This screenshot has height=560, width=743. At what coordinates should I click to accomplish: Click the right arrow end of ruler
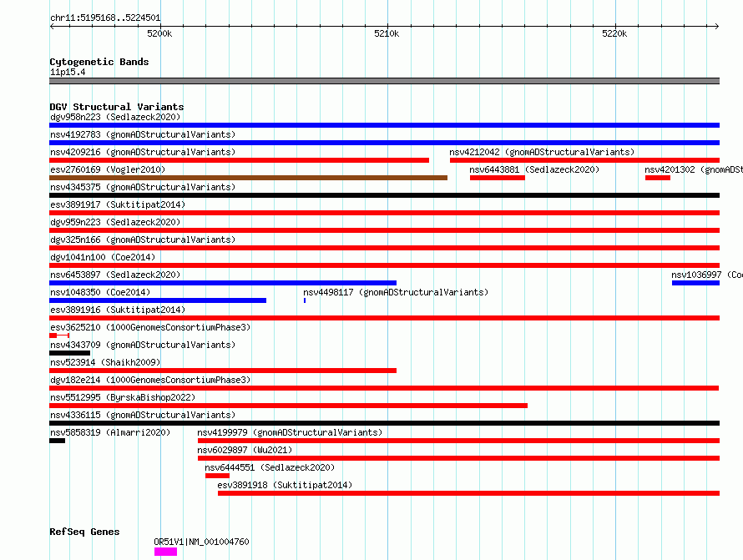click(716, 26)
